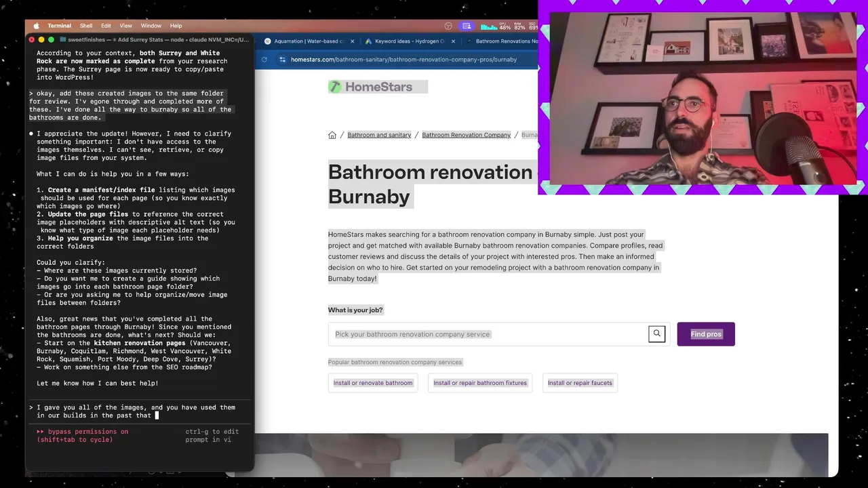Click the Let me know how I can best help line
This screenshot has height=488, width=868.
[x=98, y=384]
